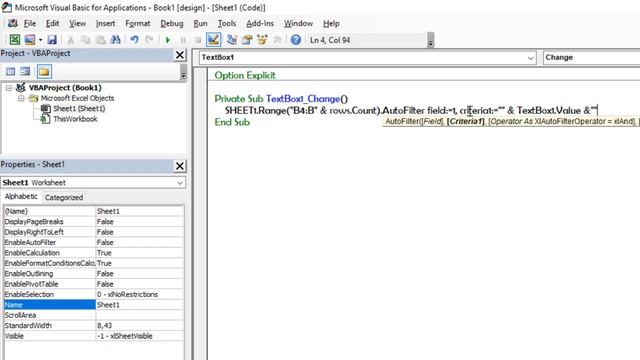Open Project Explorer toolbar icon
640x360 pixels.
[232, 40]
